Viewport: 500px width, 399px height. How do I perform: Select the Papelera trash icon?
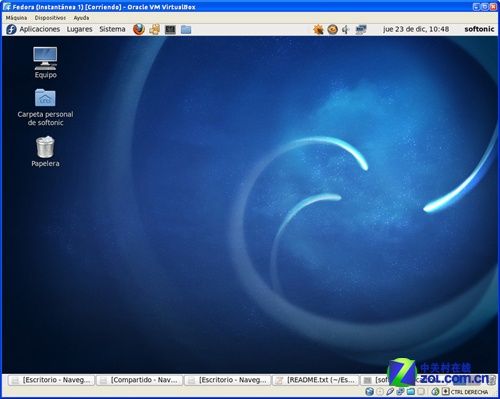tap(45, 151)
